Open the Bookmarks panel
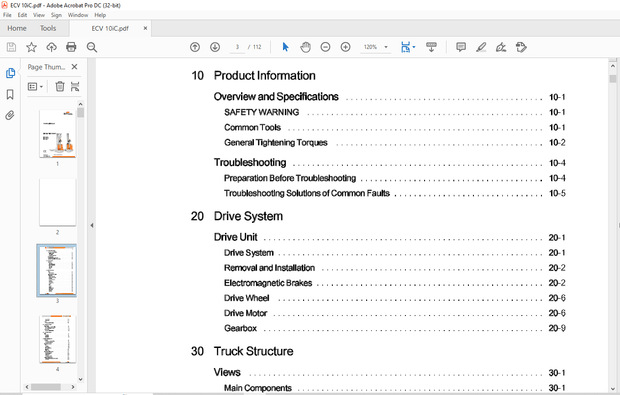 click(10, 94)
